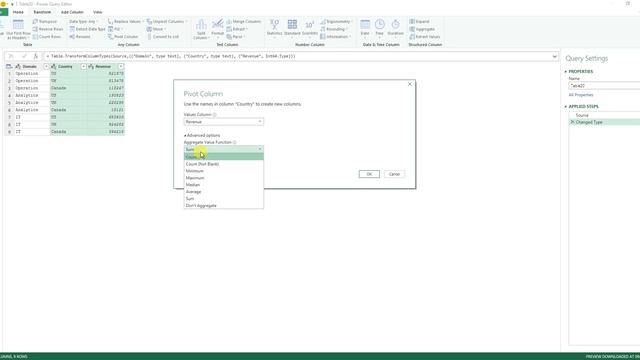
Task: Select Minimum aggregate option
Action: [x=224, y=171]
